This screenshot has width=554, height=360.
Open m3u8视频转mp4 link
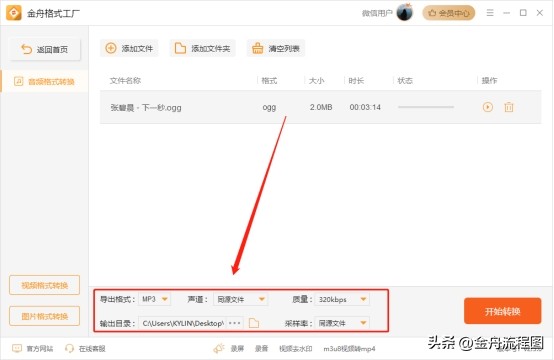(x=349, y=349)
